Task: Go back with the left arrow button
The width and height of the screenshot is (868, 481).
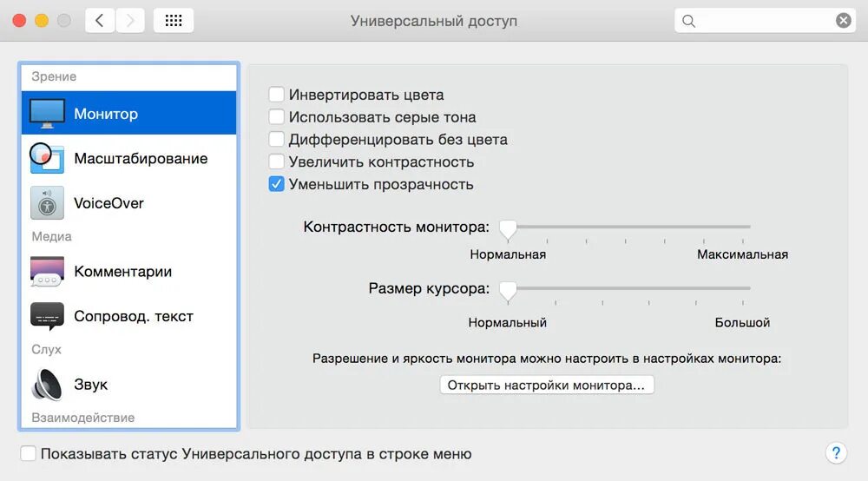Action: click(x=100, y=21)
